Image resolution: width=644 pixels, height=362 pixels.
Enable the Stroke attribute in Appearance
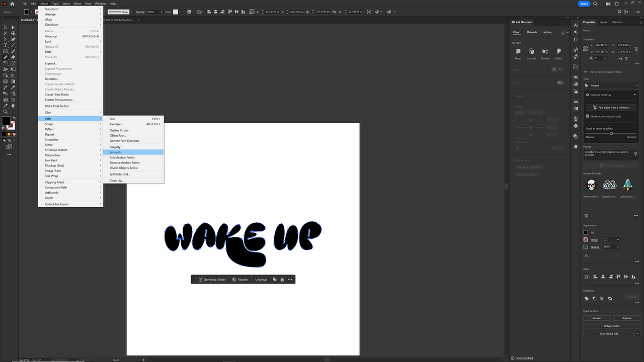click(x=586, y=240)
